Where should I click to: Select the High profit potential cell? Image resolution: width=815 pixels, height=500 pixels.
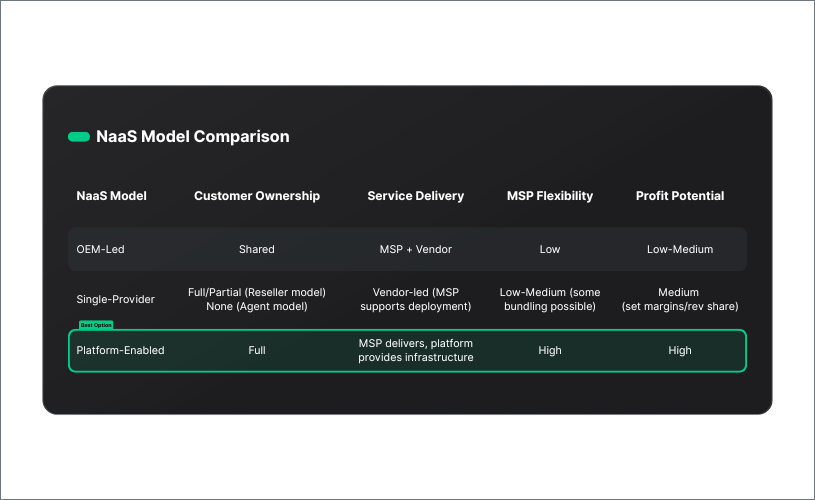pyautogui.click(x=680, y=351)
